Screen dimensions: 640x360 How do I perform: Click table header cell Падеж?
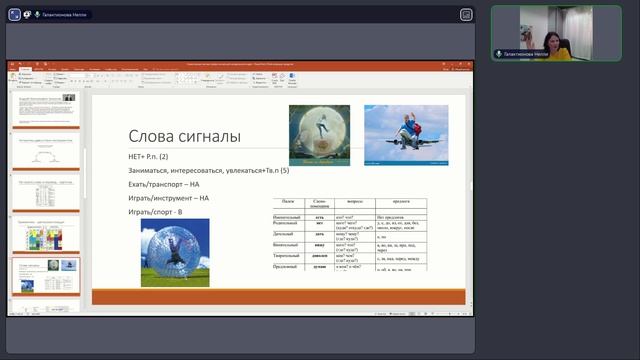(288, 202)
